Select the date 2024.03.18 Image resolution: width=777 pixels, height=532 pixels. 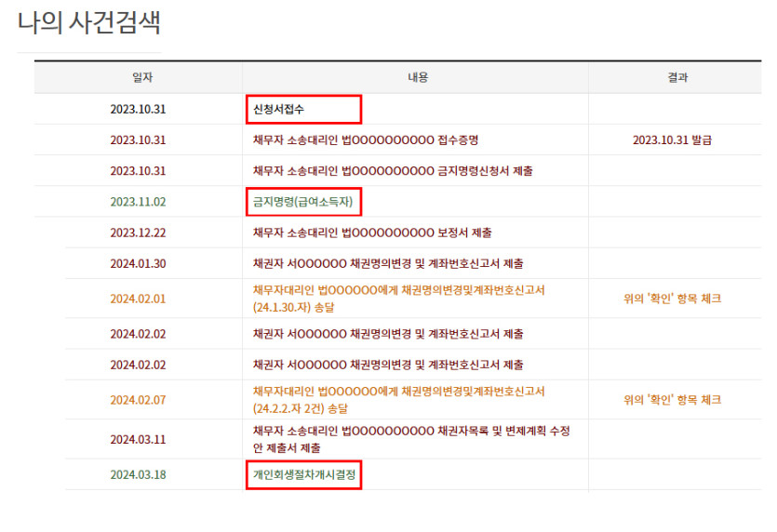tap(138, 474)
